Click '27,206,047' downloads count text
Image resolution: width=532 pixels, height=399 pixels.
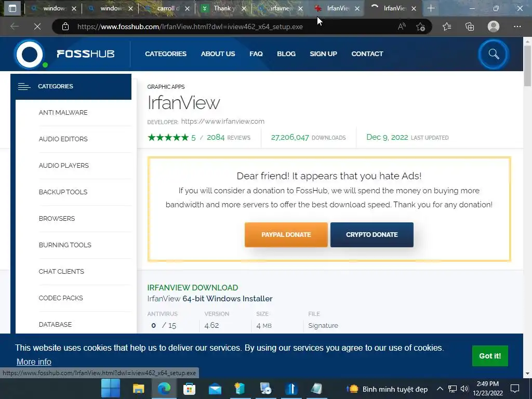point(290,137)
